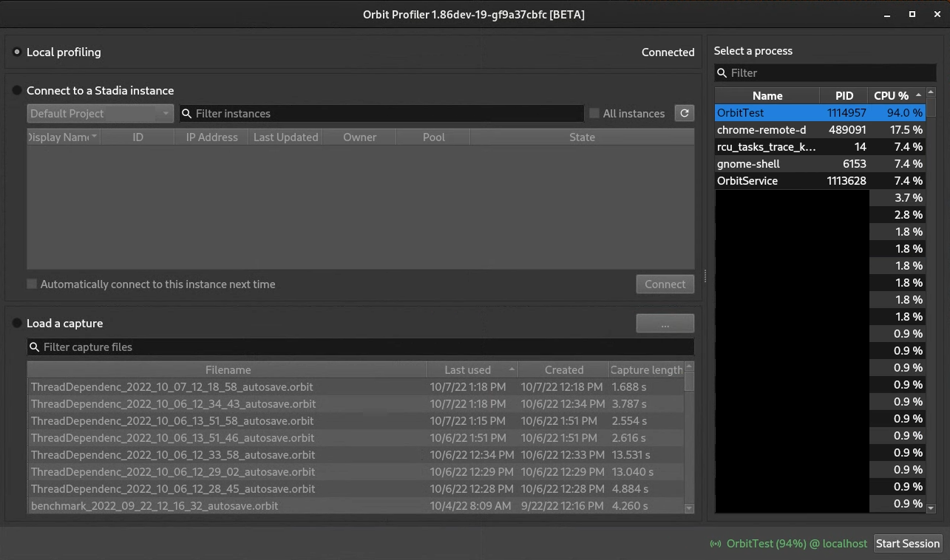The height and width of the screenshot is (560, 950).
Task: Click the Filter instances input field
Action: pos(381,114)
